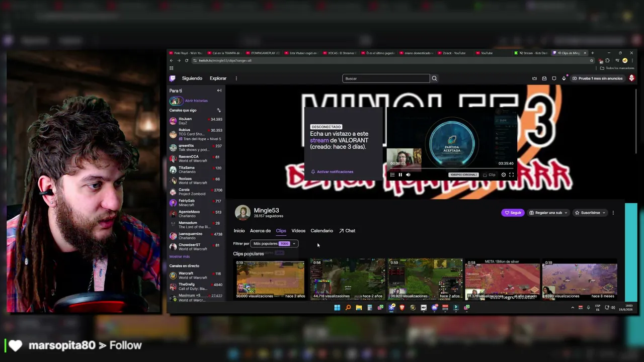
Task: Turn on Activar notificaciones for the channel
Action: [x=332, y=172]
